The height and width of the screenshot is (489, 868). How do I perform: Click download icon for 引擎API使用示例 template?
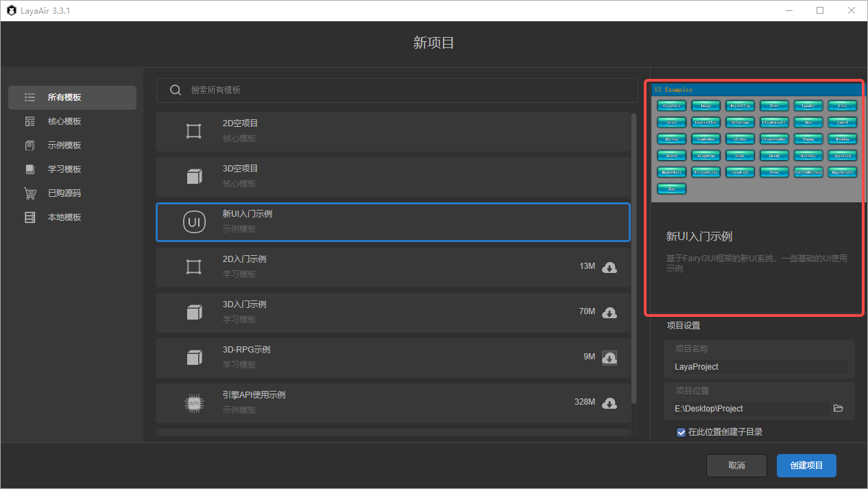click(609, 403)
